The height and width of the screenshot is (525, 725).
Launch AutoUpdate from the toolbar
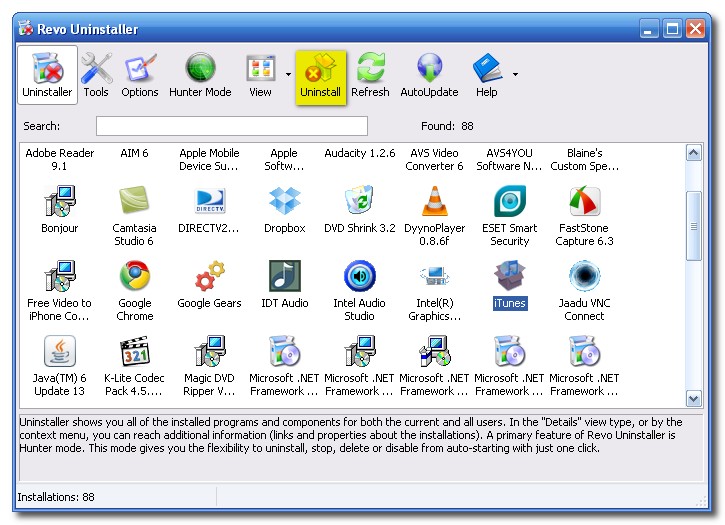click(x=428, y=75)
